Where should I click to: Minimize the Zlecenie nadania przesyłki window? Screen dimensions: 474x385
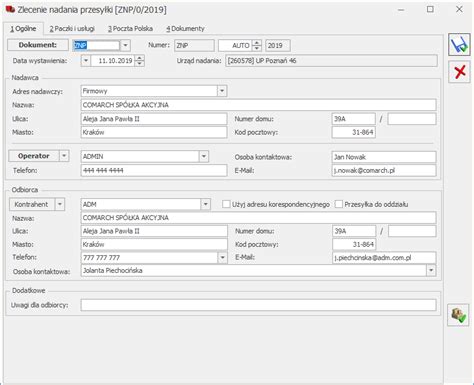point(401,9)
